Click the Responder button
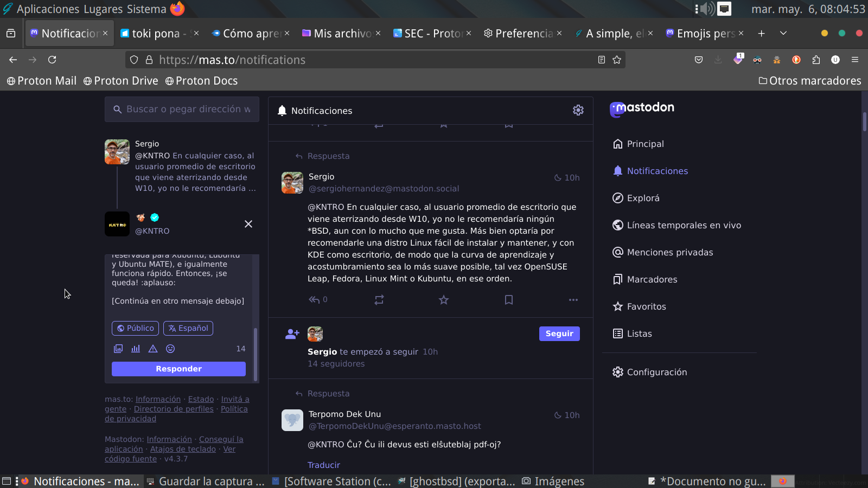868x488 pixels. tap(178, 369)
